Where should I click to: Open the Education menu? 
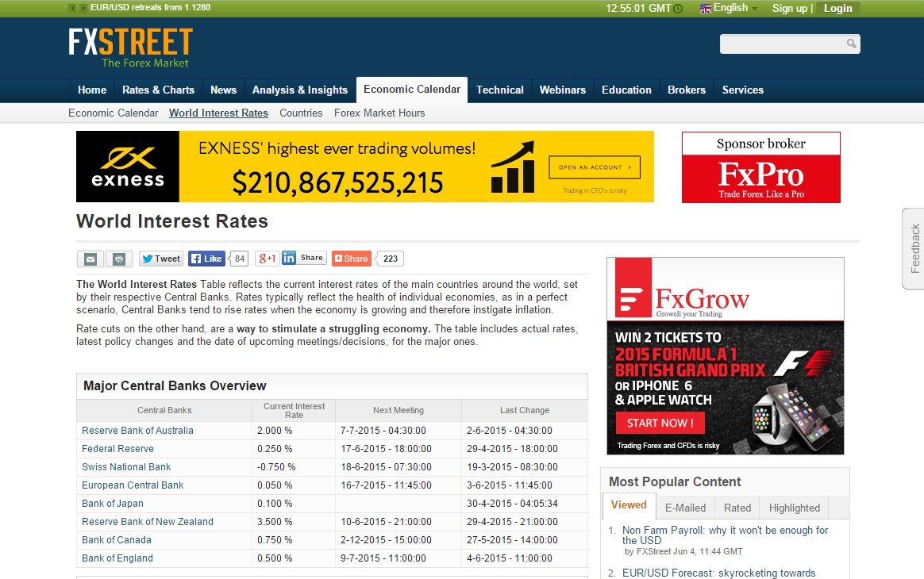(626, 90)
